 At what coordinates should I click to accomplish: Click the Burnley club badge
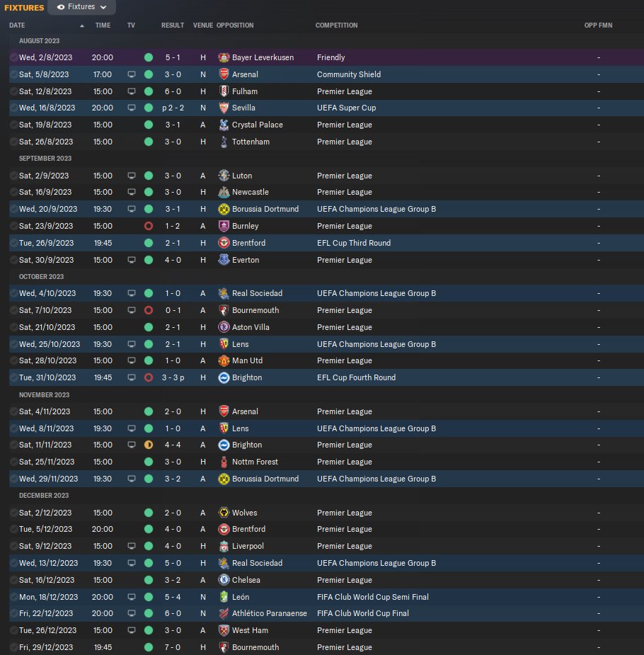[224, 226]
